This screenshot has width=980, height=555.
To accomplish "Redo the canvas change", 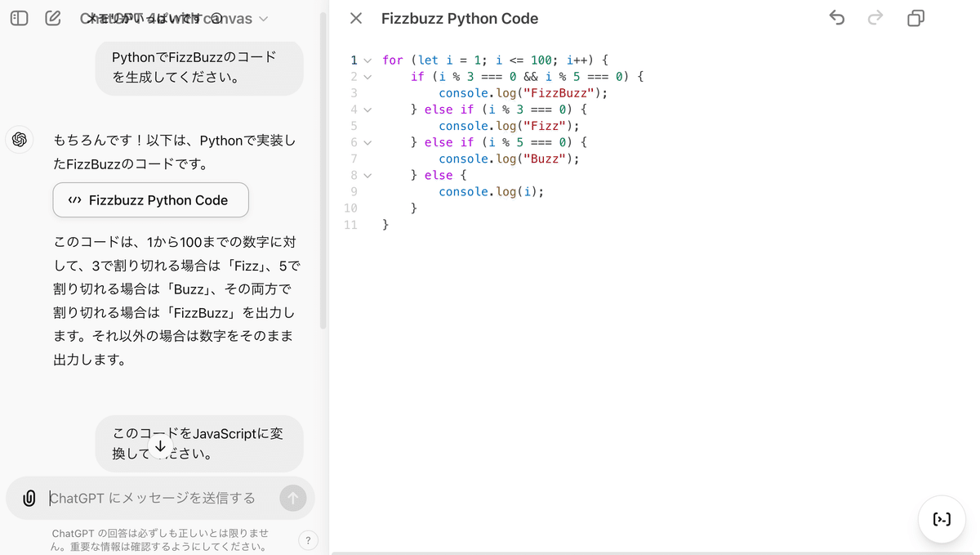I will click(875, 18).
